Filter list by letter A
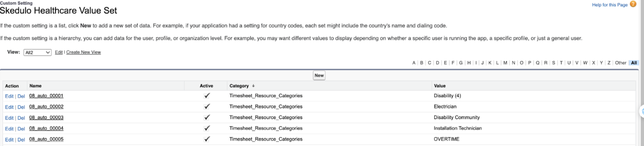 tap(414, 63)
